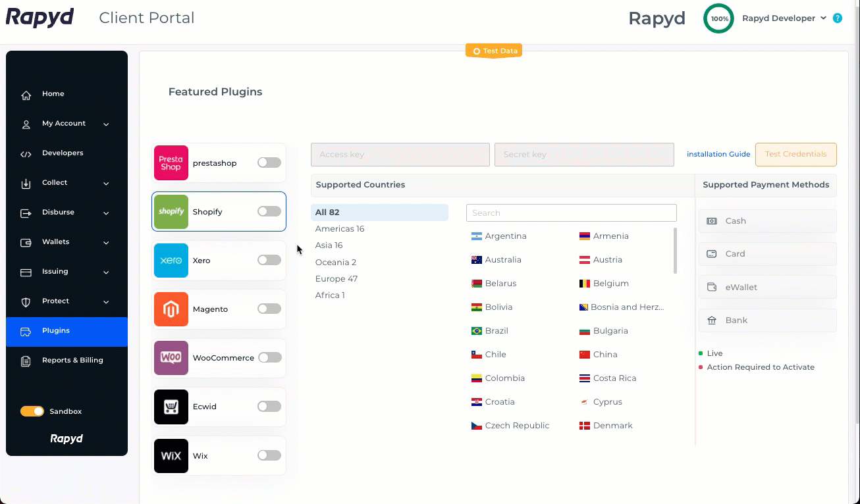Select Australia in the countries list
Image resolution: width=860 pixels, height=504 pixels.
[497, 260]
